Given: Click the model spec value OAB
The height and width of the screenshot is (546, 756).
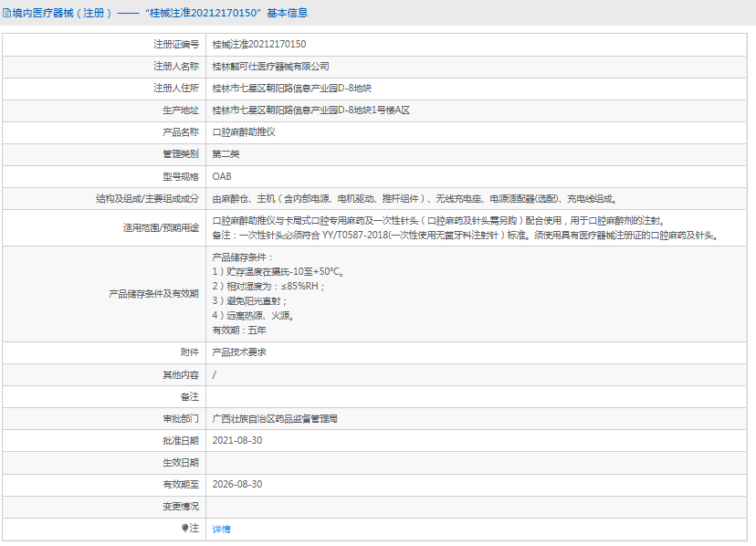Looking at the screenshot, I should pyautogui.click(x=222, y=176).
